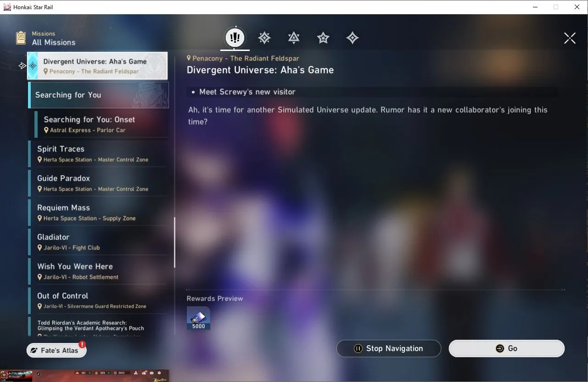Click the 5000 reward item thumbnail
588x382 pixels.
click(x=198, y=318)
